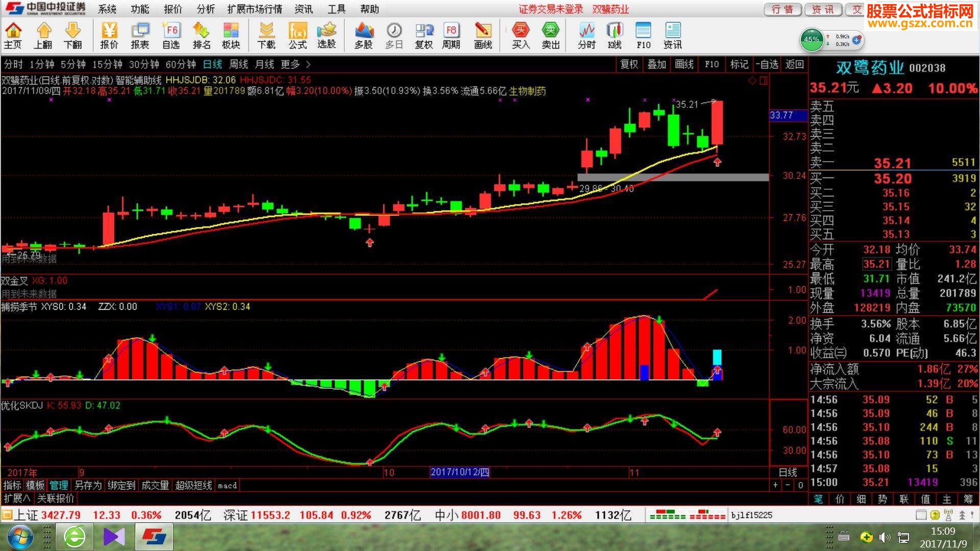Click the + zoom in chart control
Screen dimensions: 980x551
pos(775,485)
